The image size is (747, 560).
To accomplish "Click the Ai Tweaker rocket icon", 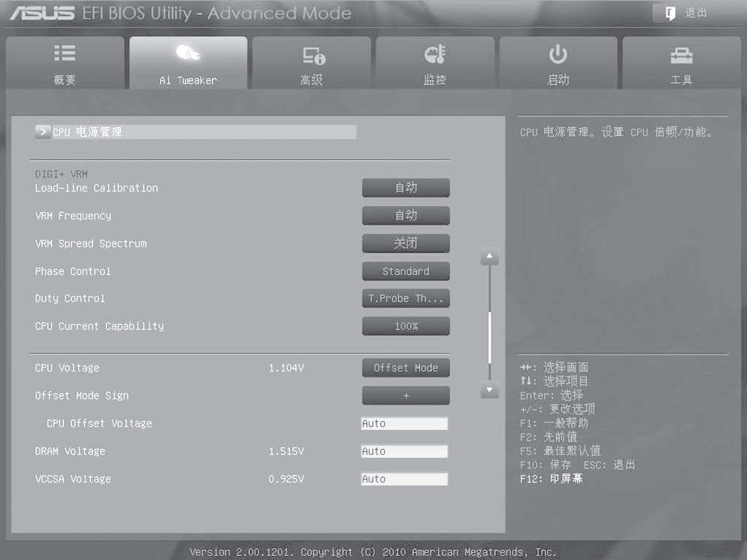I will click(x=188, y=53).
